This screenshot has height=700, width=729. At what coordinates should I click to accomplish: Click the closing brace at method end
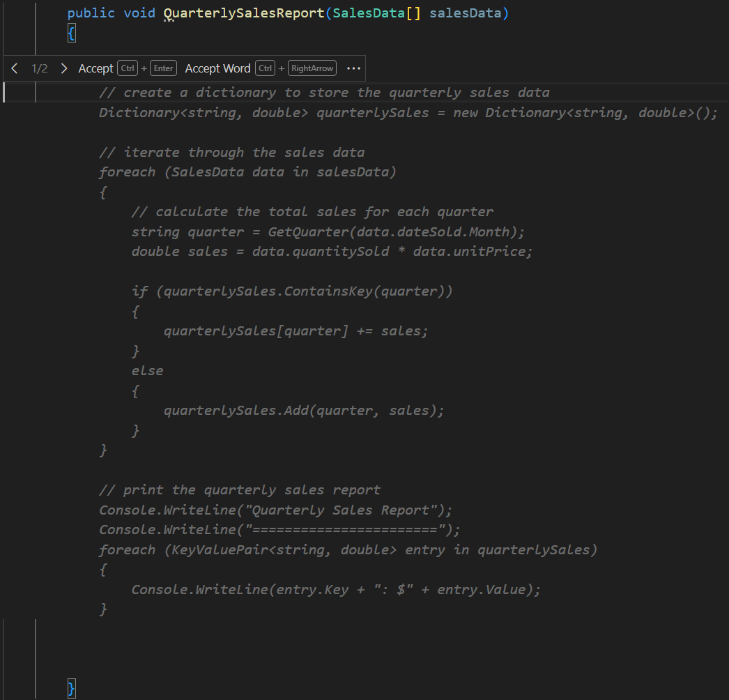(x=71, y=687)
